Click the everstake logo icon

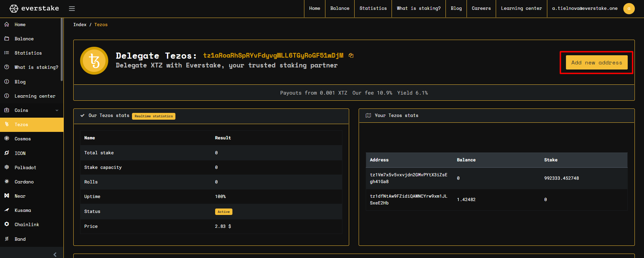(x=14, y=8)
